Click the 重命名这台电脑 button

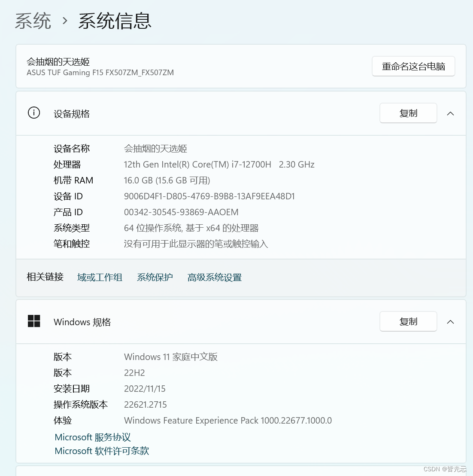(x=413, y=66)
